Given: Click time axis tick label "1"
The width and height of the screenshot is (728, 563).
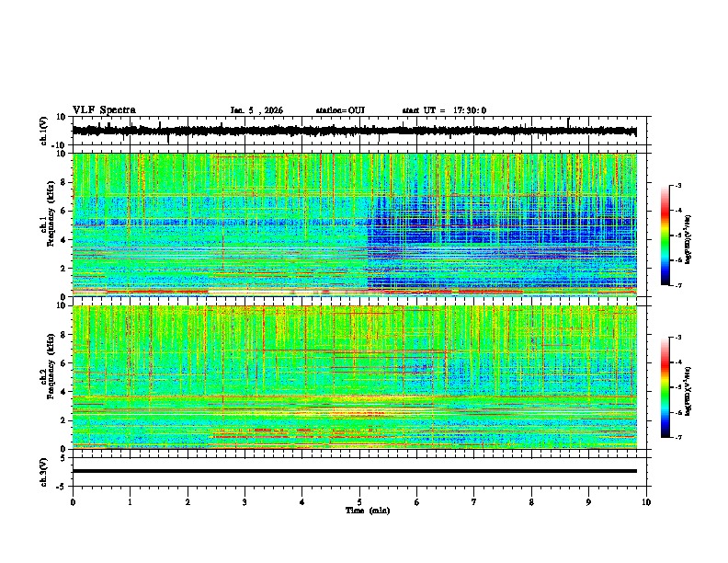Looking at the screenshot, I should (x=130, y=502).
